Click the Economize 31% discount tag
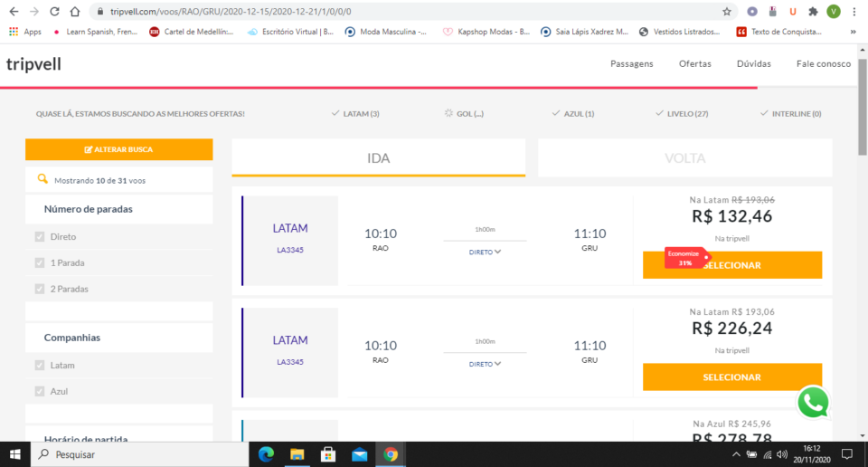Image resolution: width=868 pixels, height=467 pixels. point(686,258)
